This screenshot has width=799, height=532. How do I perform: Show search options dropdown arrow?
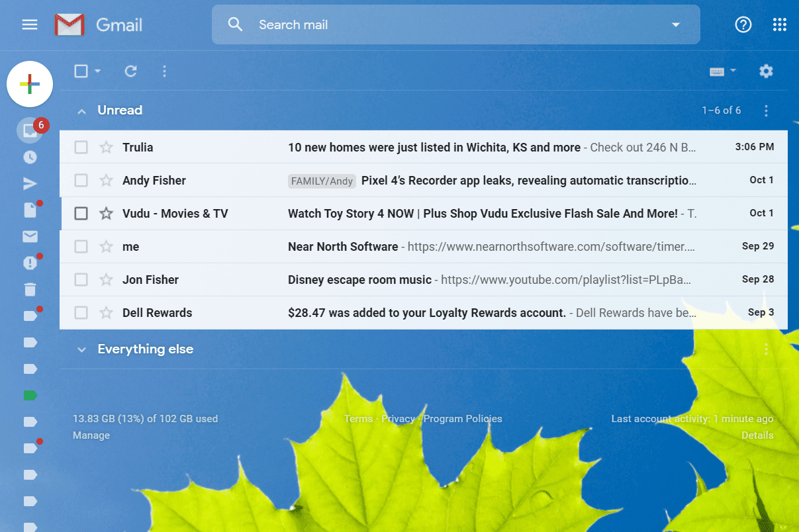pyautogui.click(x=675, y=25)
